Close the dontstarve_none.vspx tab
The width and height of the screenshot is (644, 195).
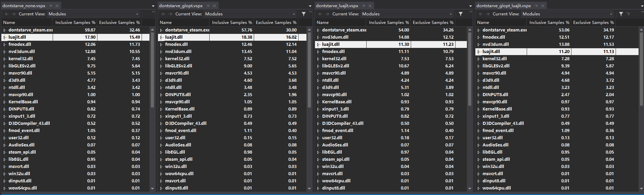57,6
